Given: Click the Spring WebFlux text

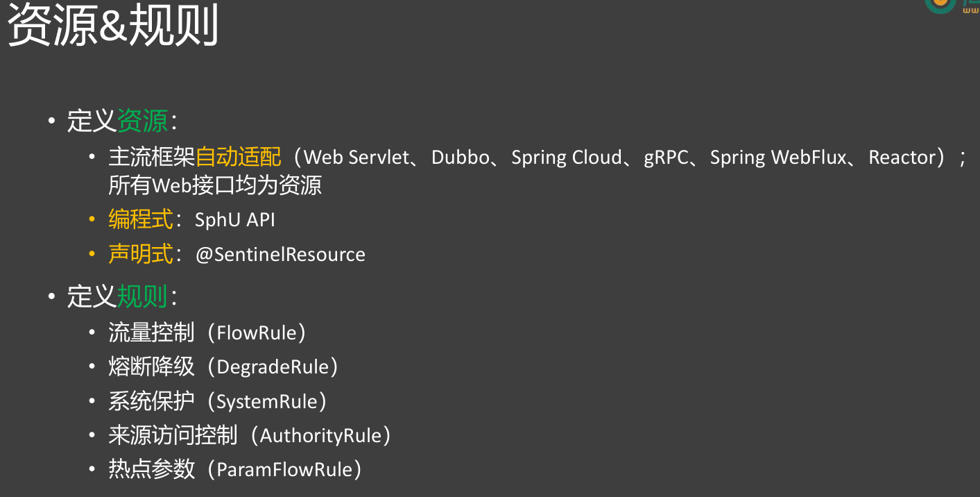Looking at the screenshot, I should (778, 158).
